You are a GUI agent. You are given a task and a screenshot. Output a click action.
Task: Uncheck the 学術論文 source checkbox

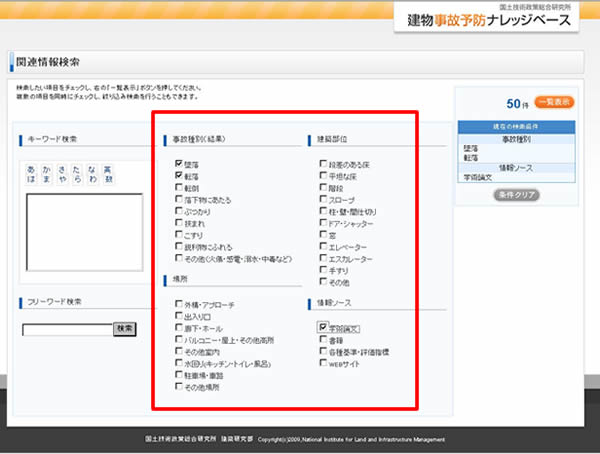323,327
